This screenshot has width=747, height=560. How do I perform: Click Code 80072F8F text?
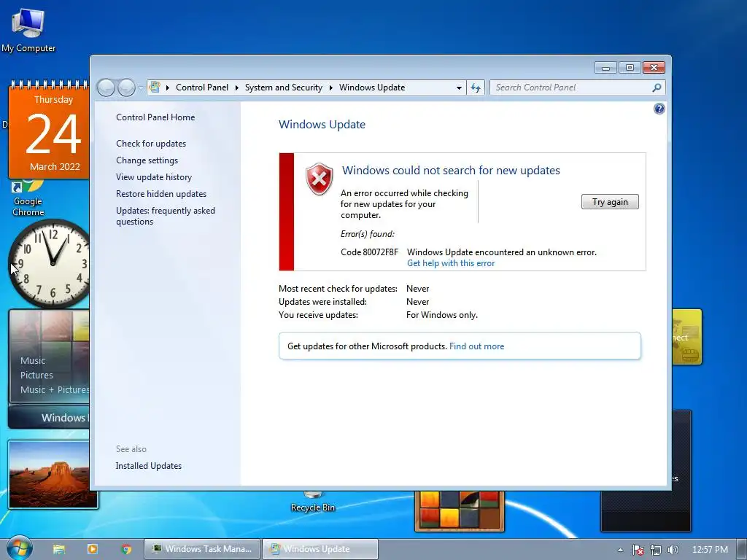[x=369, y=252]
